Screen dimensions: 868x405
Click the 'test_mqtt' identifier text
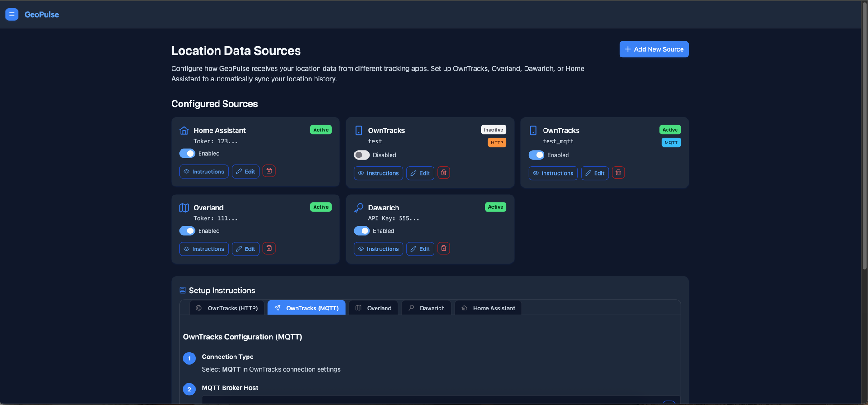click(x=558, y=141)
